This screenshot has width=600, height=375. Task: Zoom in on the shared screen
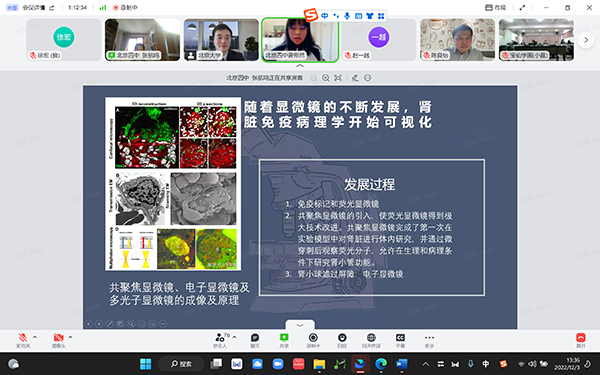coord(326,78)
